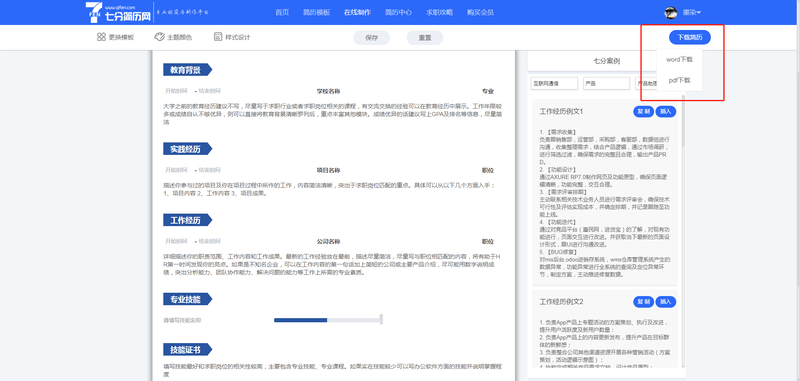The width and height of the screenshot is (800, 381).
Task: Click the 重置 reset button
Action: (424, 38)
